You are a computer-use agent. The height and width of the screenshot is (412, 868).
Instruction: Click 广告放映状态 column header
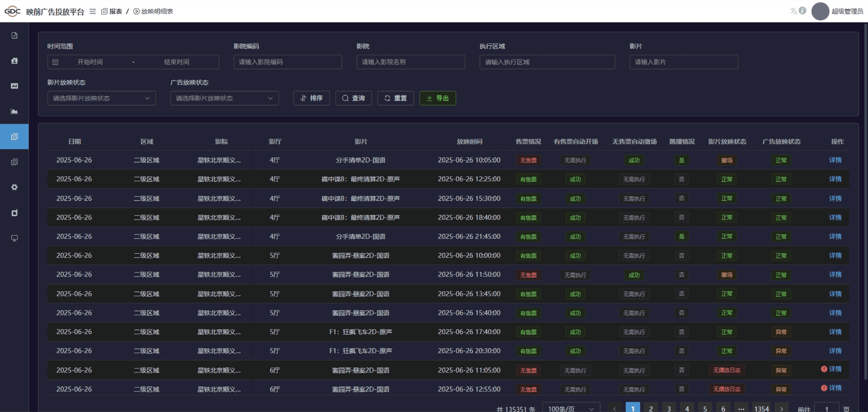[x=781, y=142]
